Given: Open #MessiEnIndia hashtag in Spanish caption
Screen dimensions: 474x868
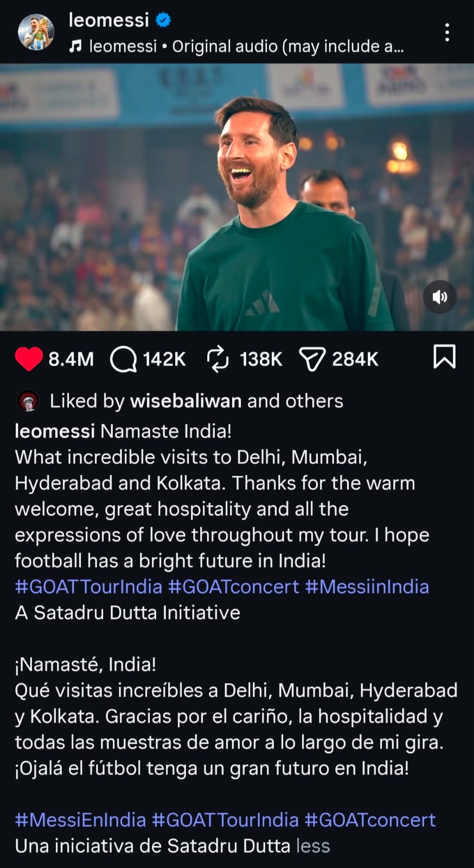Looking at the screenshot, I should pyautogui.click(x=80, y=820).
